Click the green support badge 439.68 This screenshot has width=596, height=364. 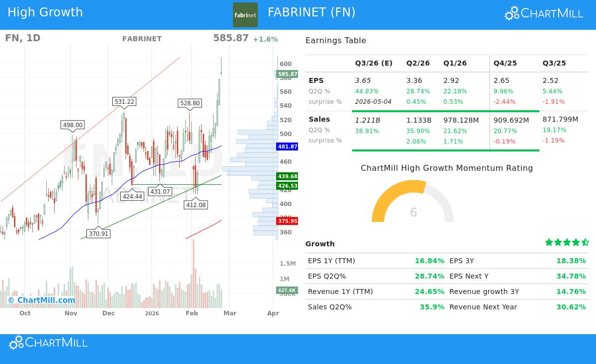click(288, 176)
